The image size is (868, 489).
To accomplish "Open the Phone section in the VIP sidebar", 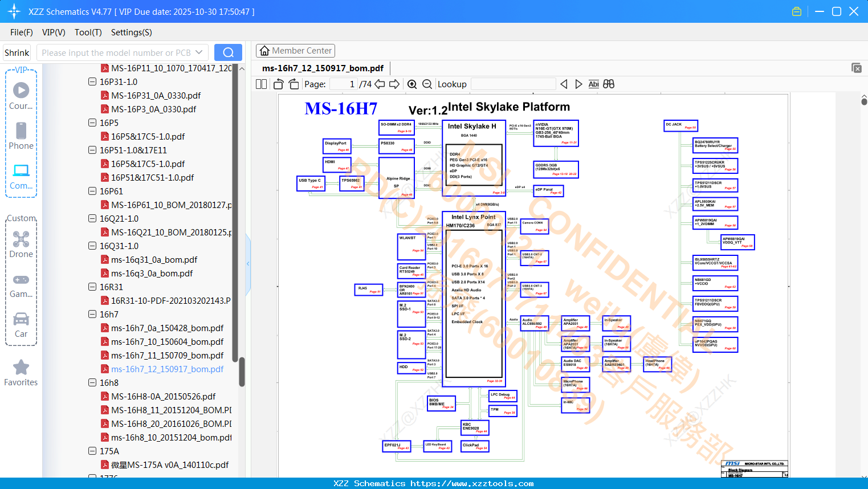I will coord(21,138).
